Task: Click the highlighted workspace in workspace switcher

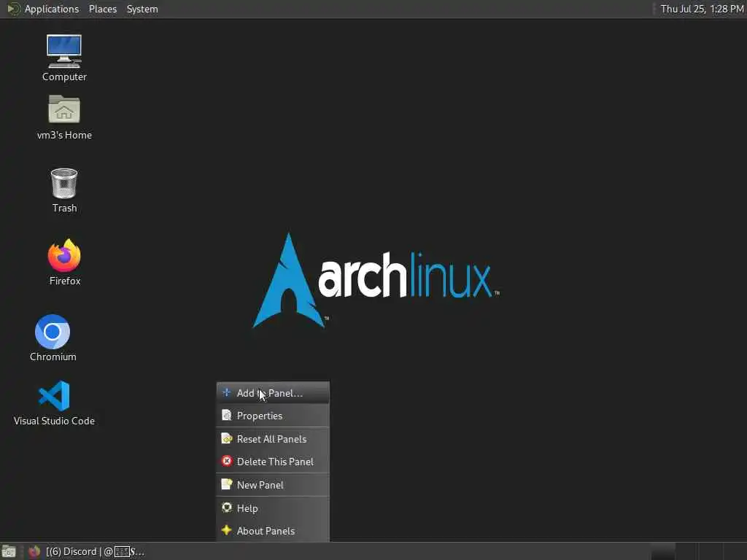Action: pyautogui.click(x=662, y=551)
